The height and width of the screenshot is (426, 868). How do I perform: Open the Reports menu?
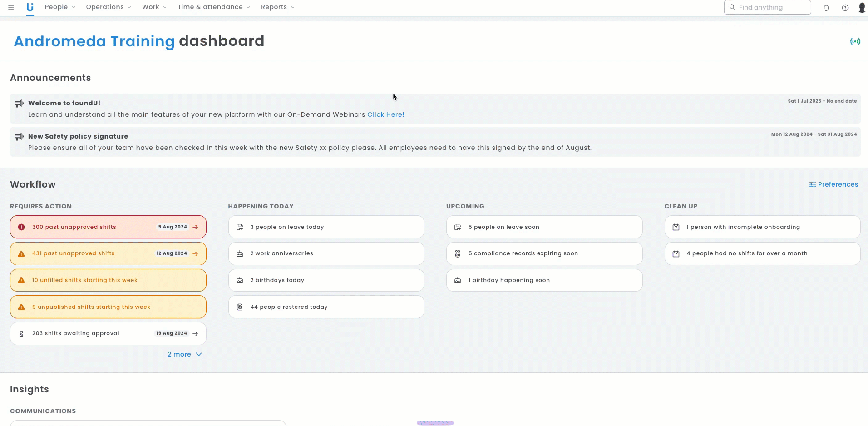(277, 7)
